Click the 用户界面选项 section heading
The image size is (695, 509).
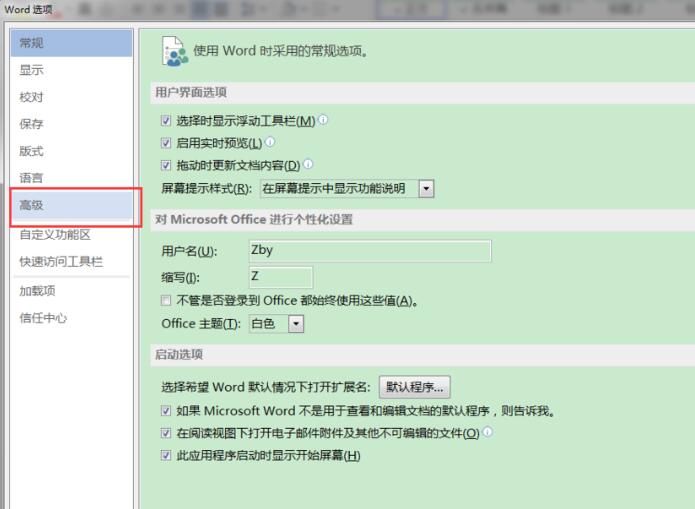pos(191,93)
